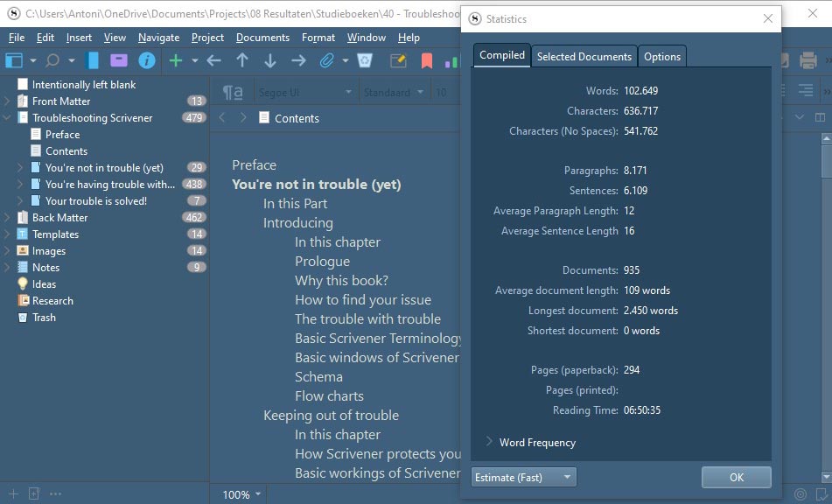Open the Estimate (Fast) dropdown
Image resolution: width=832 pixels, height=504 pixels.
click(524, 477)
